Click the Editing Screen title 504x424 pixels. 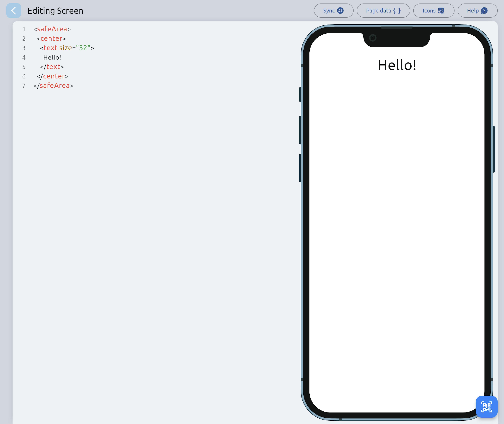(x=56, y=10)
